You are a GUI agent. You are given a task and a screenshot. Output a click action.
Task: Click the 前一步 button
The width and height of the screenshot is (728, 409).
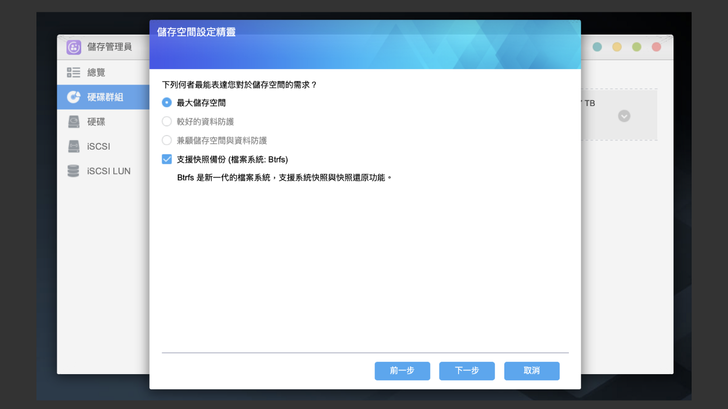(x=402, y=370)
